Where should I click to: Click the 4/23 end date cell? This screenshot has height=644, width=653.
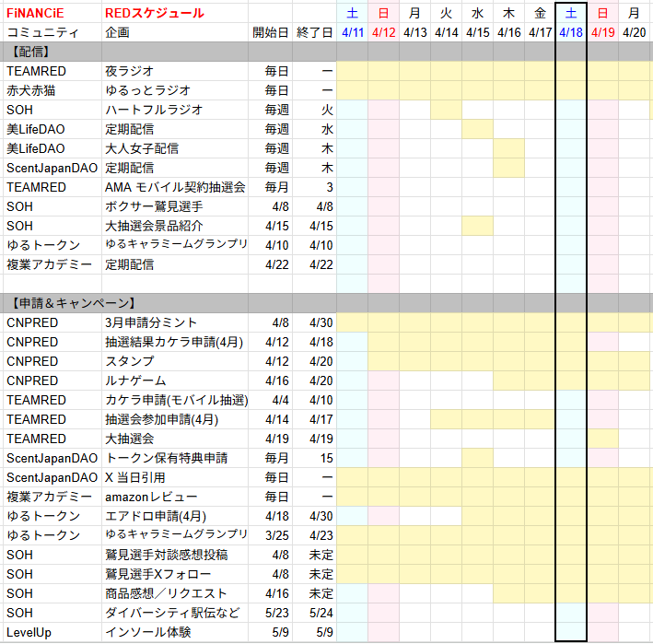[x=314, y=535]
